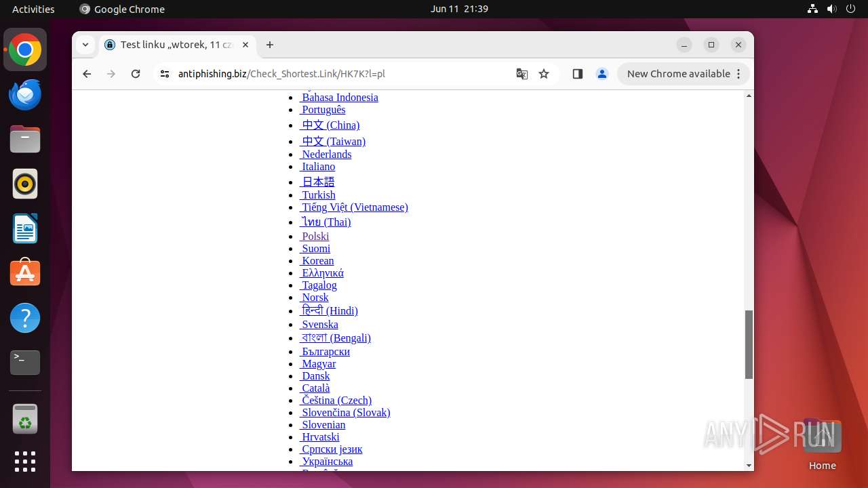Open the clock 'Jun 11 21:39' calendar
This screenshot has width=868, height=488.
pyautogui.click(x=459, y=9)
